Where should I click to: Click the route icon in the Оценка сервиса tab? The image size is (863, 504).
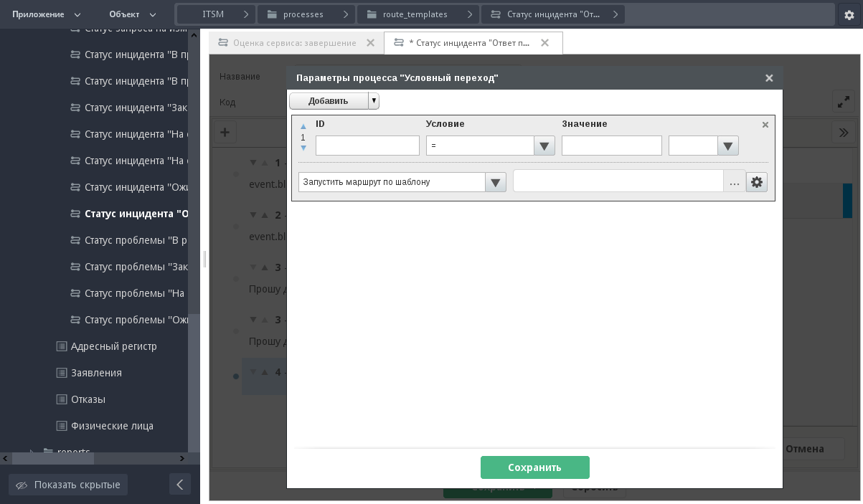coord(223,43)
